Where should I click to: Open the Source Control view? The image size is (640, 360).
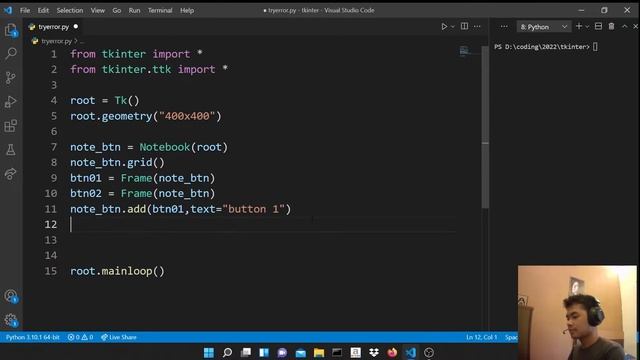(x=11, y=77)
